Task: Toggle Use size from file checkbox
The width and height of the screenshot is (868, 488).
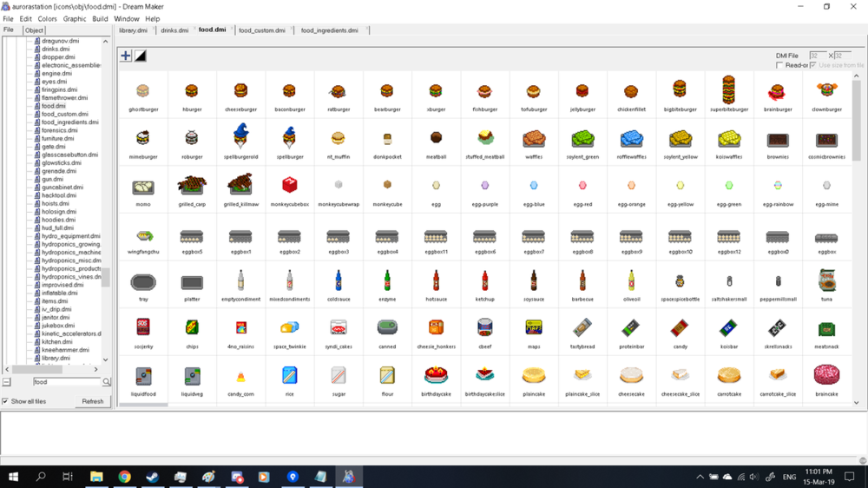Action: coord(813,65)
